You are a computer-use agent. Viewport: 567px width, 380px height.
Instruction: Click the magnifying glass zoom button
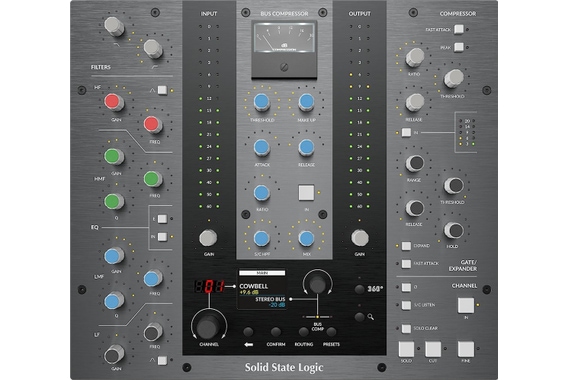pyautogui.click(x=359, y=317)
